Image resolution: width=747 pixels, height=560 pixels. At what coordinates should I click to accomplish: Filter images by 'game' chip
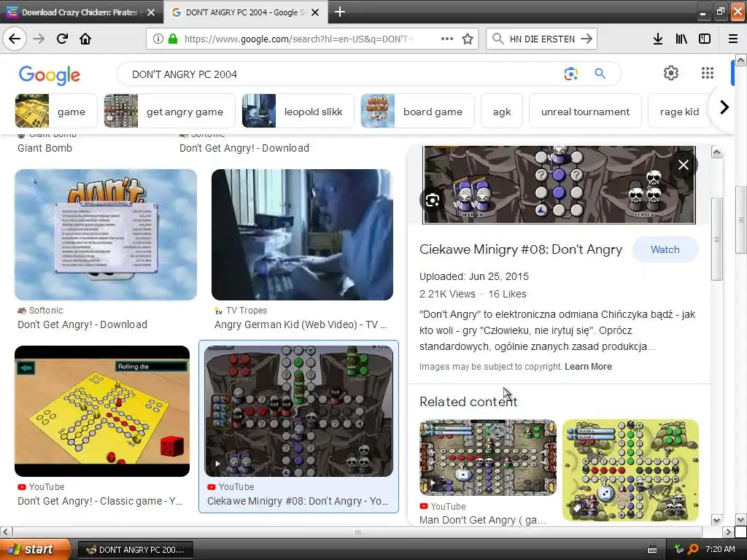tap(56, 111)
